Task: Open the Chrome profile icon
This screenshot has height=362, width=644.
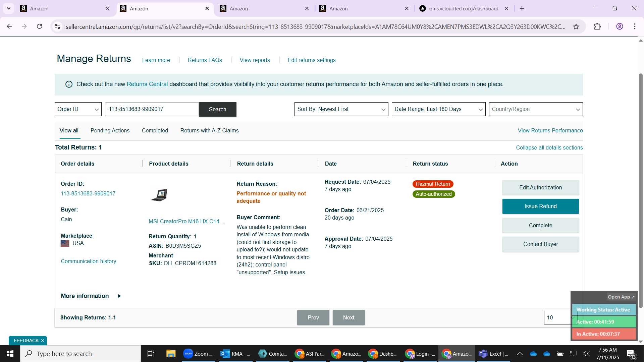Action: [x=620, y=26]
